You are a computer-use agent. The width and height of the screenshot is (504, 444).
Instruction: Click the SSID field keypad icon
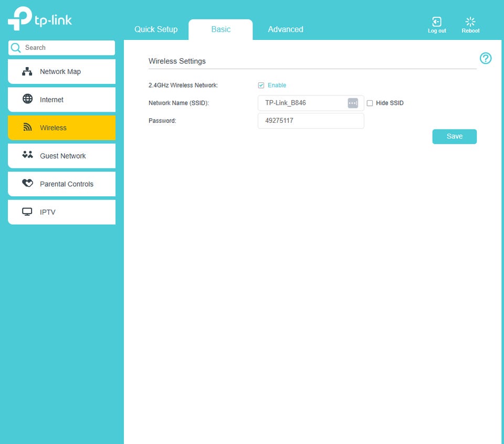353,103
